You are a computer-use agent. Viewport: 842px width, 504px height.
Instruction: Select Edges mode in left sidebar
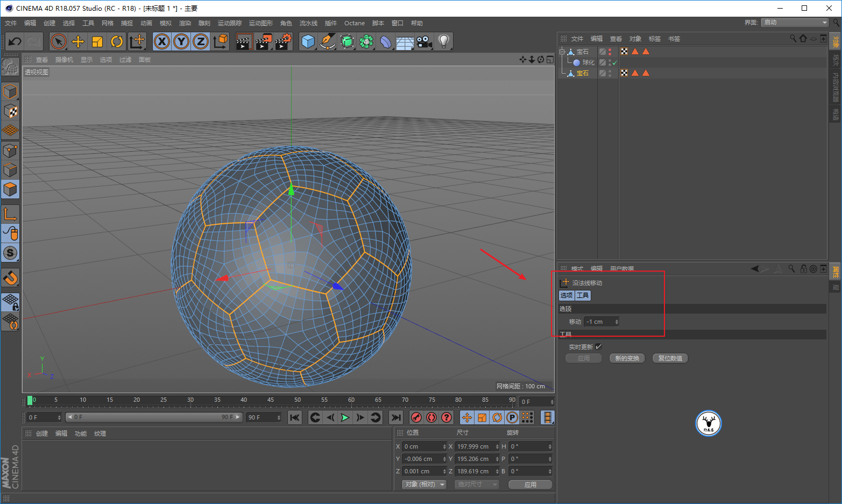coord(10,169)
